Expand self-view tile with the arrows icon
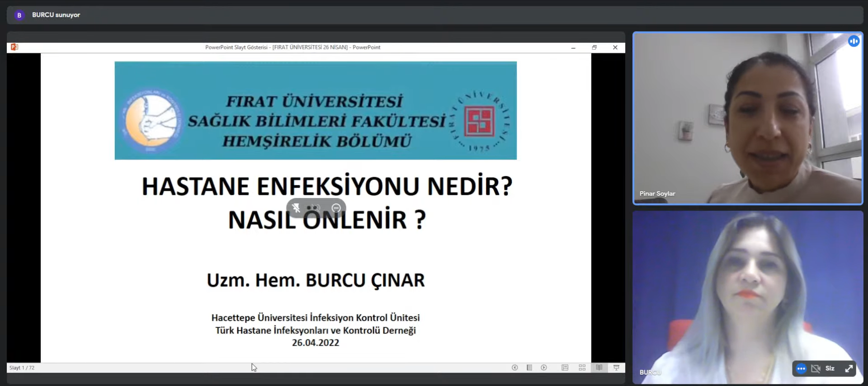 pos(849,368)
